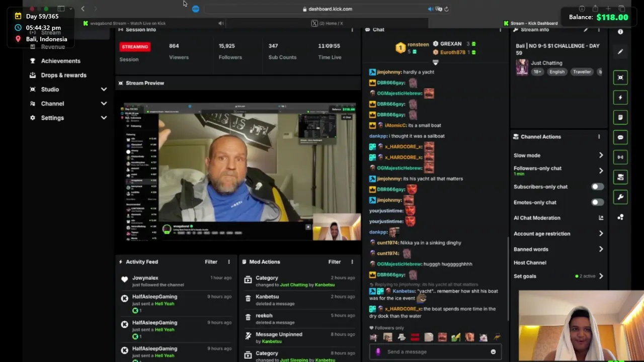Click the Drops & rewards gift icon
This screenshot has height=362, width=644.
33,75
